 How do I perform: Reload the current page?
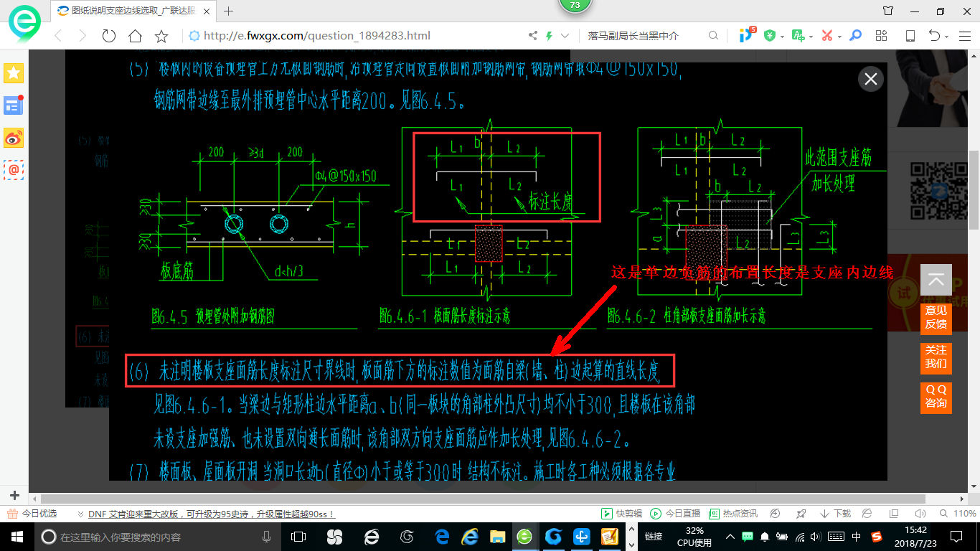point(108,36)
